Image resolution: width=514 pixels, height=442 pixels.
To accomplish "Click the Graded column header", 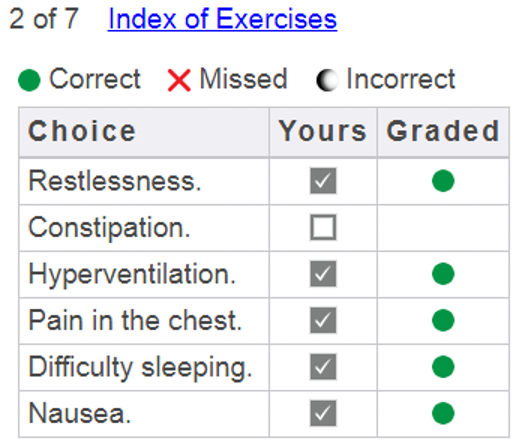I will click(x=443, y=132).
